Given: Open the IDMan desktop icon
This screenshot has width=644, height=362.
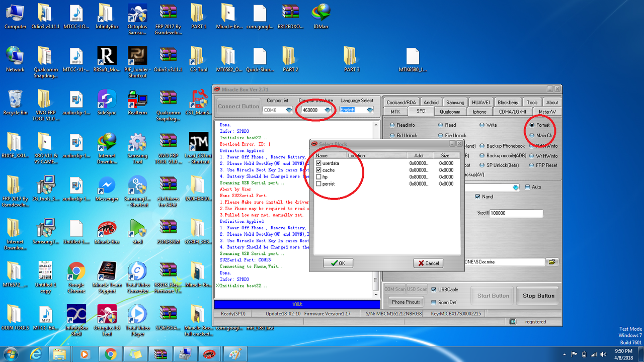Looking at the screenshot, I should click(x=320, y=17).
